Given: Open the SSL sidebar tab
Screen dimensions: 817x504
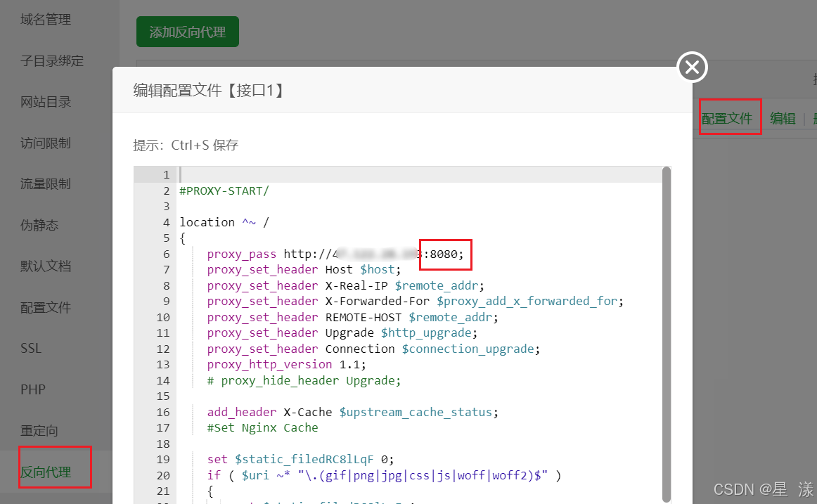Looking at the screenshot, I should tap(31, 349).
